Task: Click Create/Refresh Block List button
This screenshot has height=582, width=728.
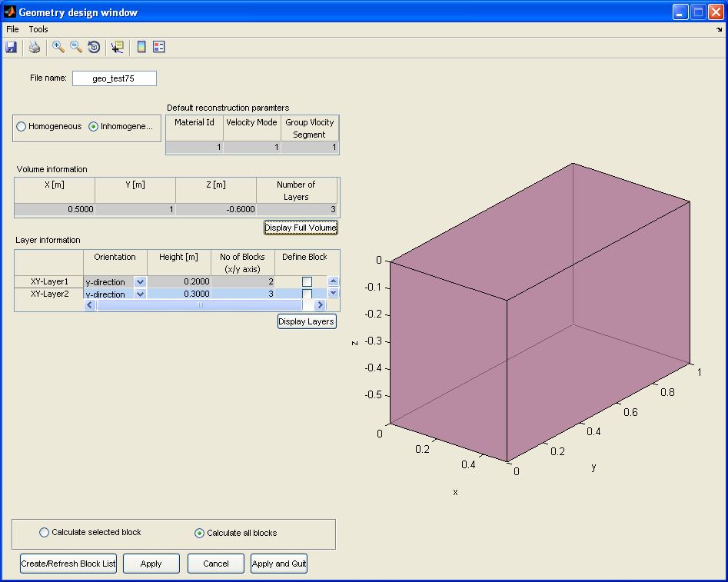Action: [68, 564]
